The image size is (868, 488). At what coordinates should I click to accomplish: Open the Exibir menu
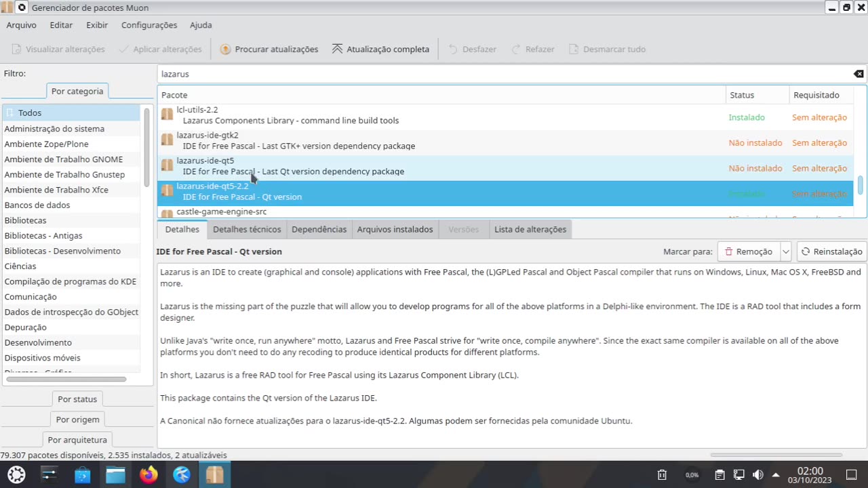click(x=97, y=25)
